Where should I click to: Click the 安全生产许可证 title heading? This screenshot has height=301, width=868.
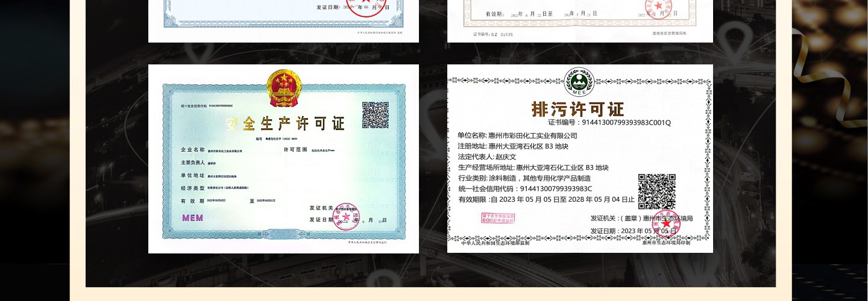285,124
